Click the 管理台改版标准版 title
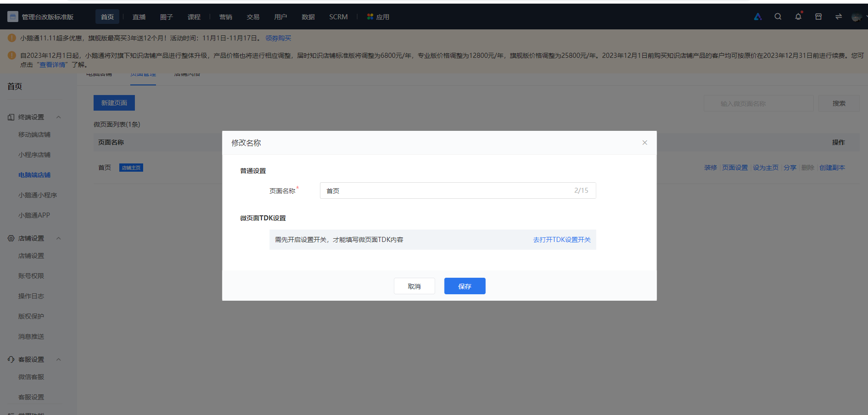This screenshot has width=868, height=415. 48,17
